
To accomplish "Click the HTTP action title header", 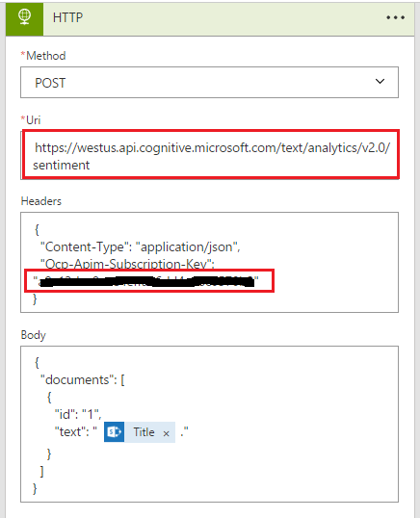I will [67, 17].
